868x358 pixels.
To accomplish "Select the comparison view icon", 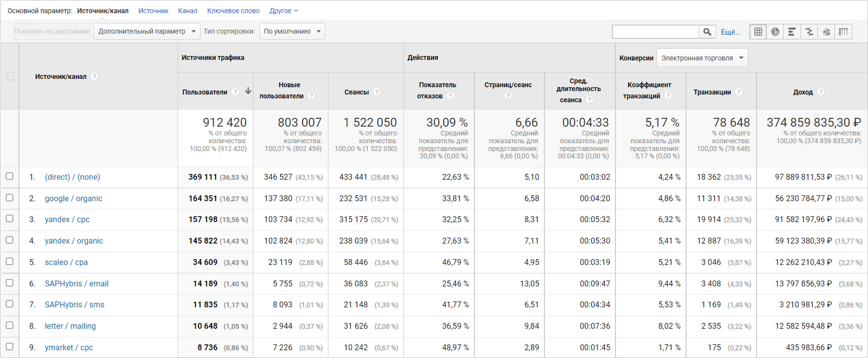I will tap(809, 32).
